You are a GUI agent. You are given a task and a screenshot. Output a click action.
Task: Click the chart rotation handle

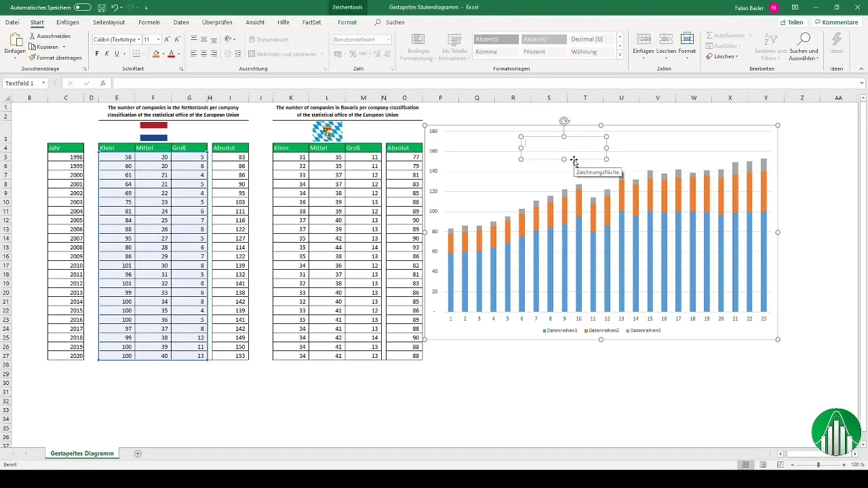click(x=564, y=121)
